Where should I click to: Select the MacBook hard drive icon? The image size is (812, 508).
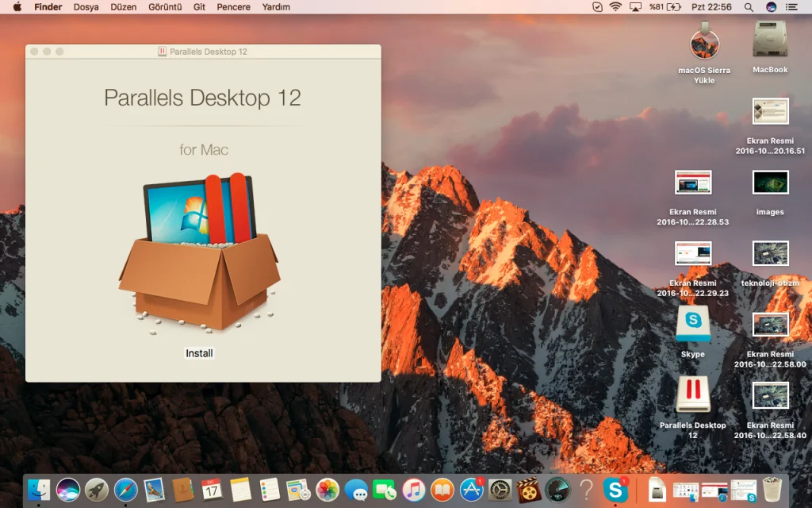(x=770, y=40)
